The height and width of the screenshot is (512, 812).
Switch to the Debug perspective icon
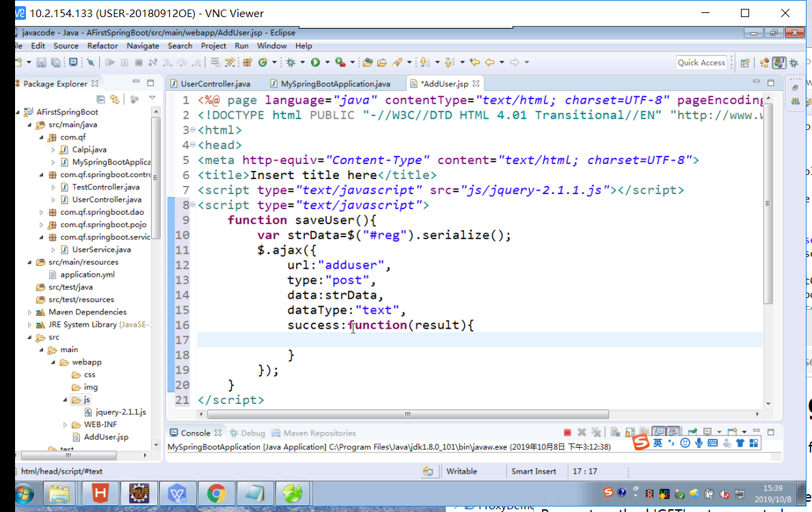pos(794,63)
